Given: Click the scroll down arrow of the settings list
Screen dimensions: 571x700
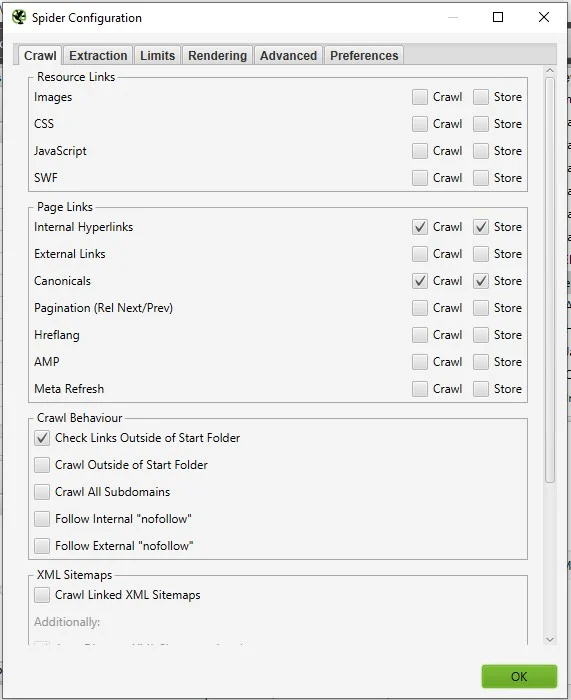Looking at the screenshot, I should [x=550, y=639].
